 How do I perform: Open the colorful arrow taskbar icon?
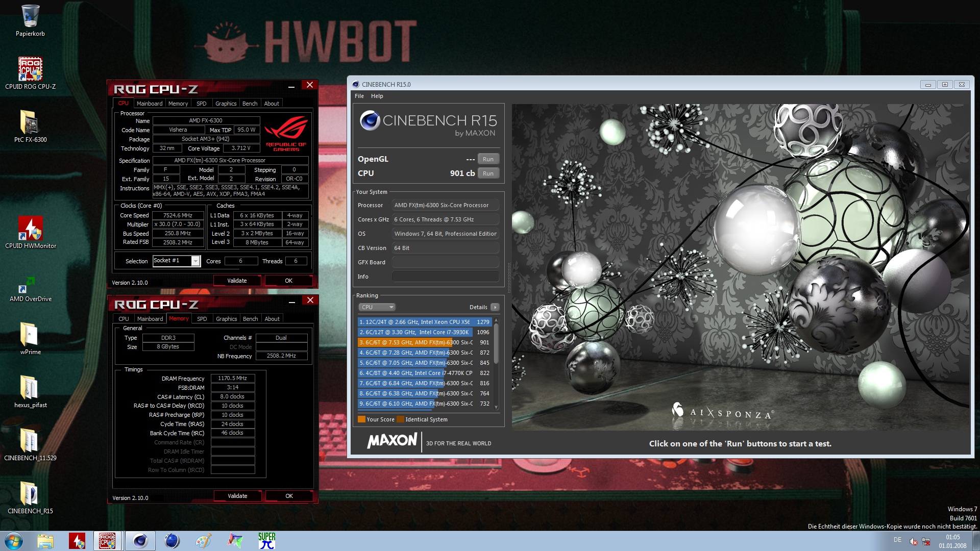click(235, 541)
